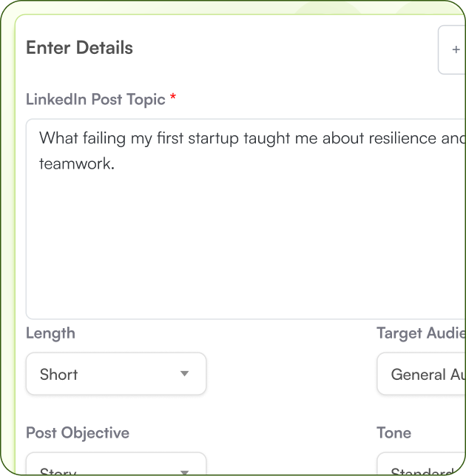Click the Post Objective dropdown arrow icon
Viewport: 466px width, 476px height.
point(185,471)
